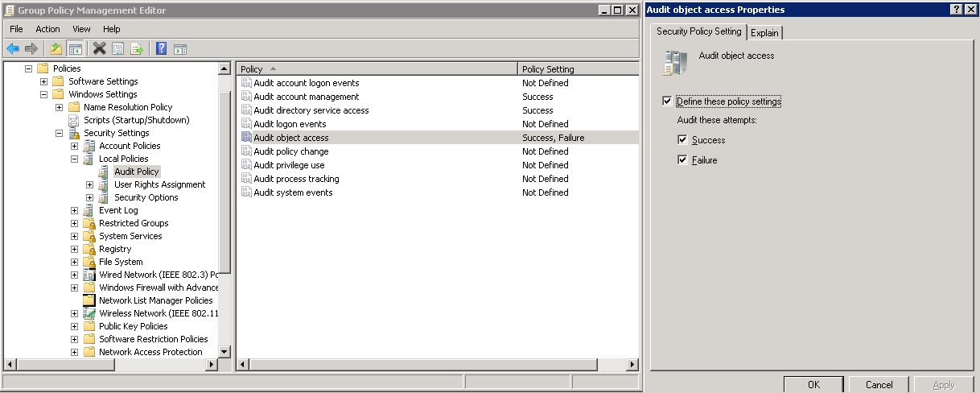Select the Security Policy Setting tab
Screen dimensions: 980x393
[x=698, y=31]
